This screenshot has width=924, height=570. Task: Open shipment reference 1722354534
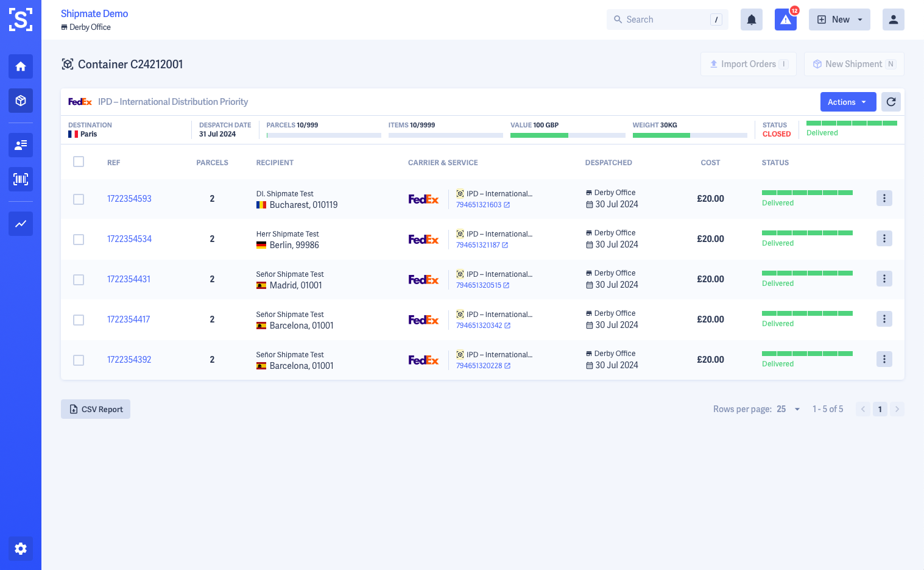129,239
